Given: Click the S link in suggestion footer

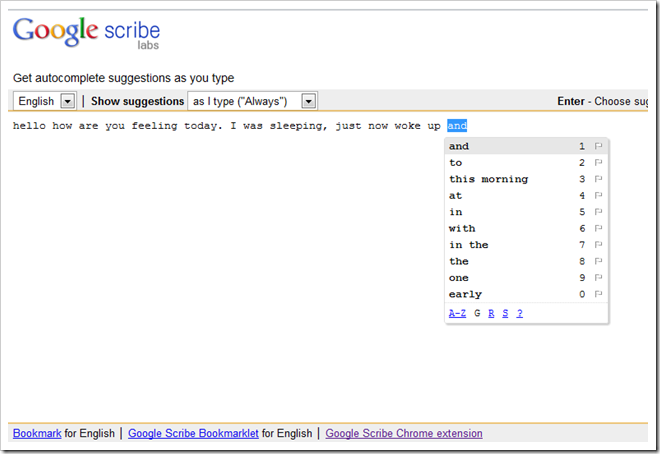Looking at the screenshot, I should (505, 313).
